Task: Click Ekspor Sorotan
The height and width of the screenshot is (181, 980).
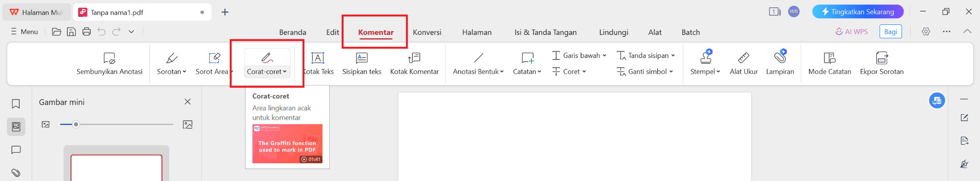Action: tap(882, 64)
